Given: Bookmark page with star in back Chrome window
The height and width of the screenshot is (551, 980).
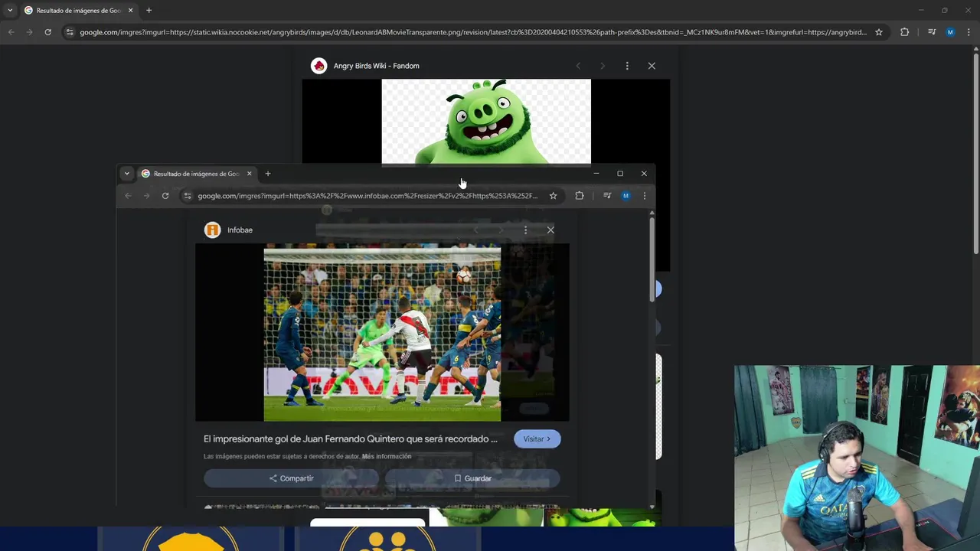Looking at the screenshot, I should (x=879, y=32).
